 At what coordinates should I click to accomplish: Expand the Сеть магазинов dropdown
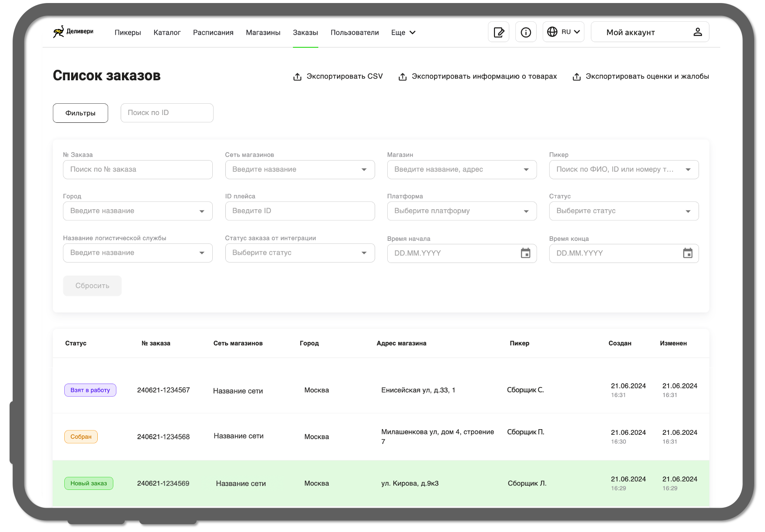[364, 170]
